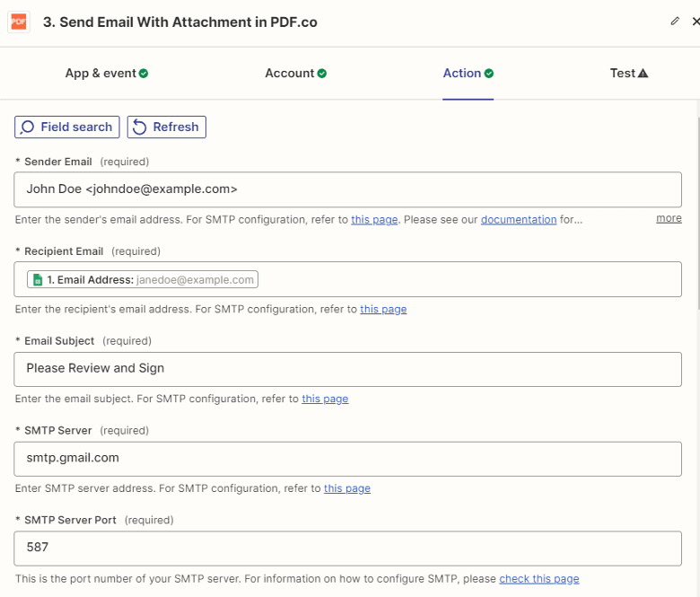Click the green checkmark beside App & event

click(x=144, y=74)
